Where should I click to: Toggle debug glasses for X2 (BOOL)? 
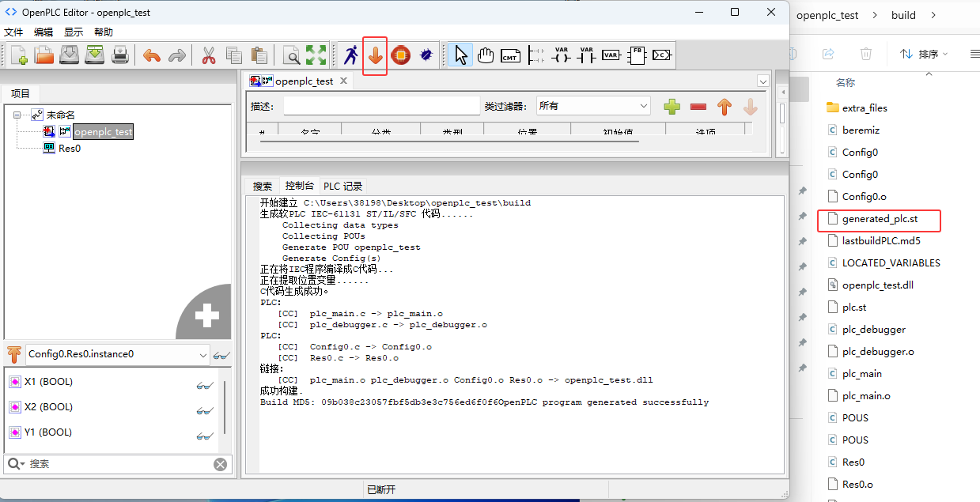(205, 410)
